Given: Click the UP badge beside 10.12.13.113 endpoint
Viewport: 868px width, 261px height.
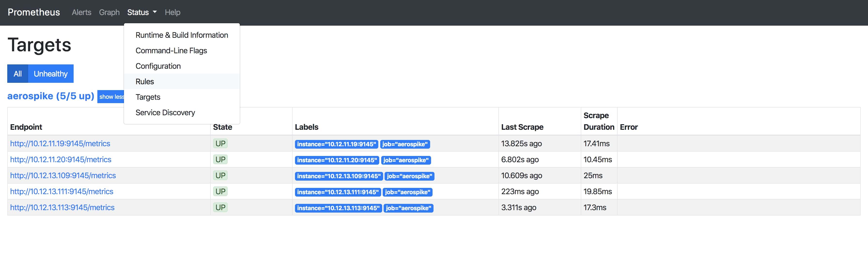Looking at the screenshot, I should click(x=220, y=207).
